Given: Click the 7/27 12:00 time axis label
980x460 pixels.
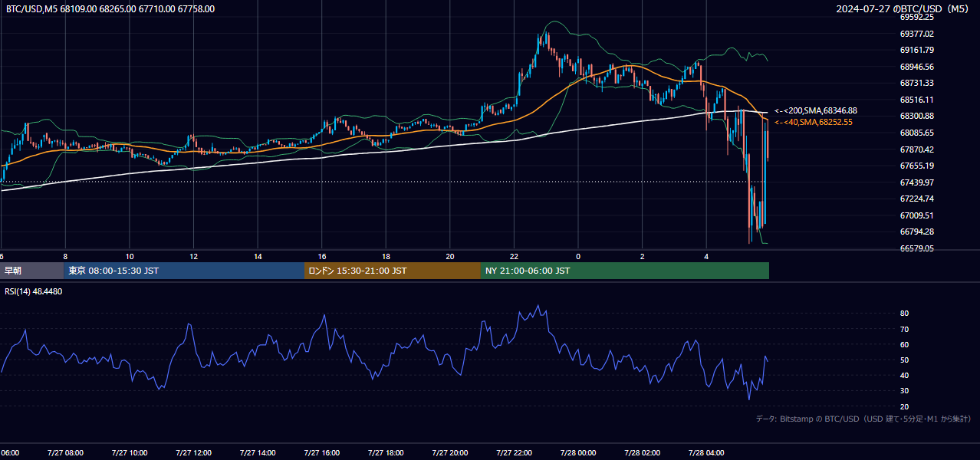Looking at the screenshot, I should coord(193,453).
